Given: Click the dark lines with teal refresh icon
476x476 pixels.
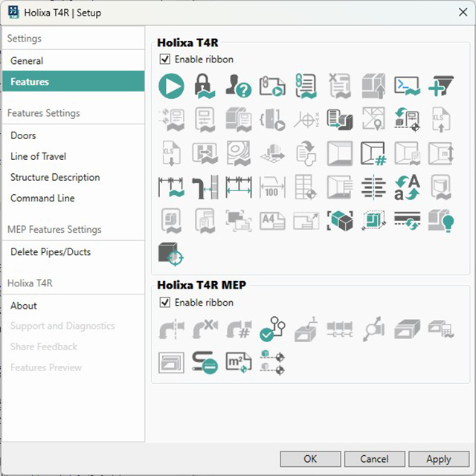Looking at the screenshot, I should tap(407, 221).
